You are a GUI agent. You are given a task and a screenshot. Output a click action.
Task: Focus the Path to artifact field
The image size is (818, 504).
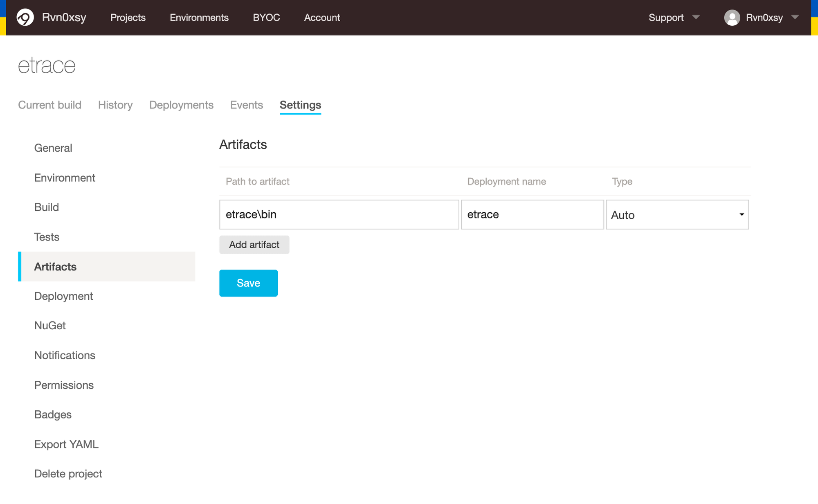tap(339, 215)
